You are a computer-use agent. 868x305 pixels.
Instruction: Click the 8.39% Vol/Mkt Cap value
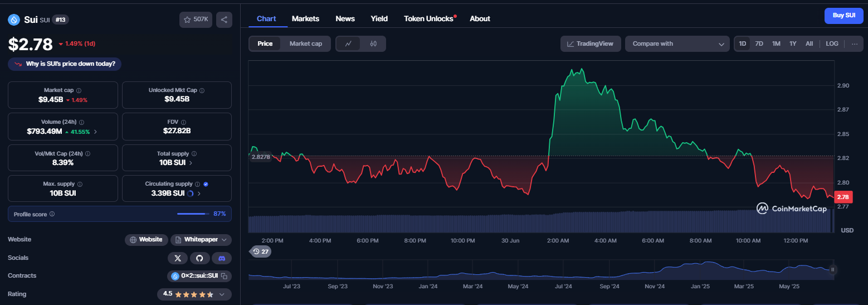[x=63, y=162]
